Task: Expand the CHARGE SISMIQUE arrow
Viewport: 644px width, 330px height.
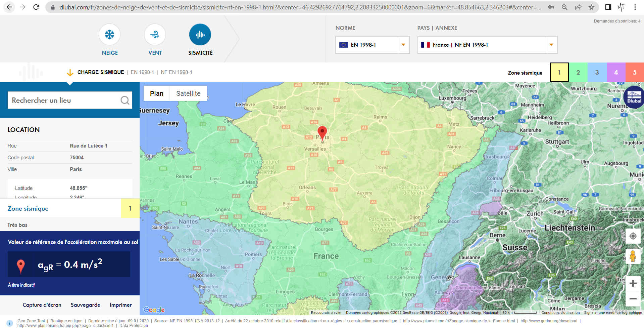Action: tap(70, 72)
